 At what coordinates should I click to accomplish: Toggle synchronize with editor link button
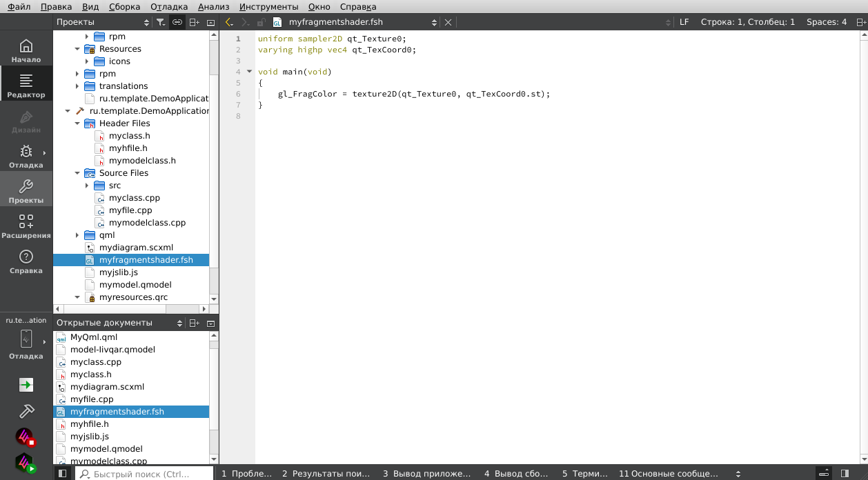(177, 22)
